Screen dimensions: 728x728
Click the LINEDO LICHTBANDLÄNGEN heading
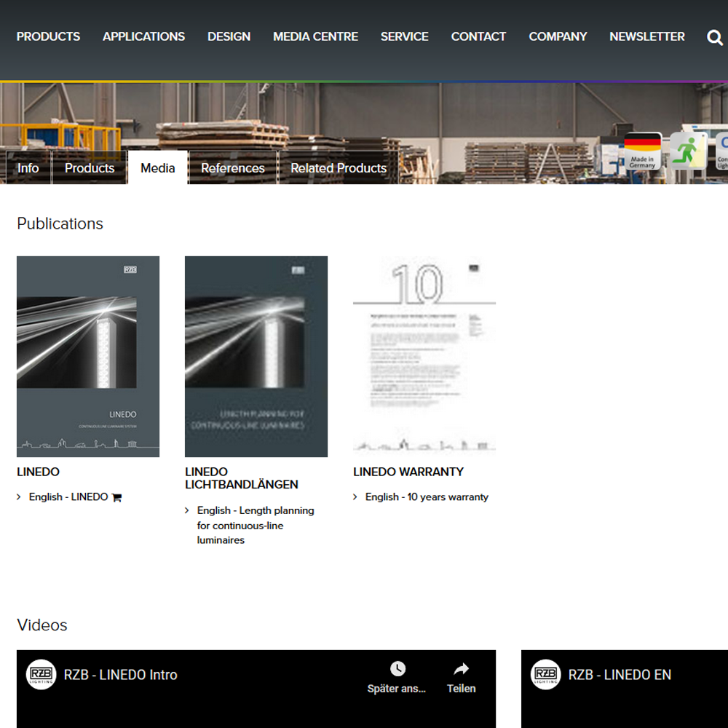(242, 478)
